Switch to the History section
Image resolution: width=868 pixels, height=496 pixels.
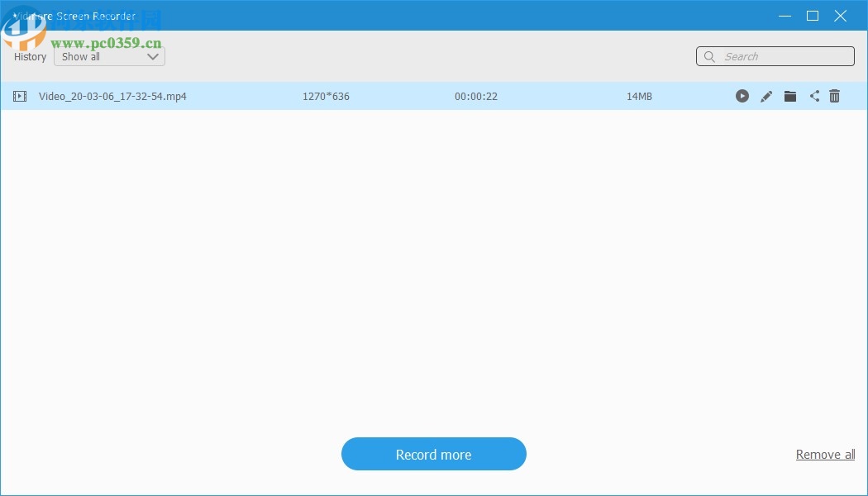tap(30, 56)
